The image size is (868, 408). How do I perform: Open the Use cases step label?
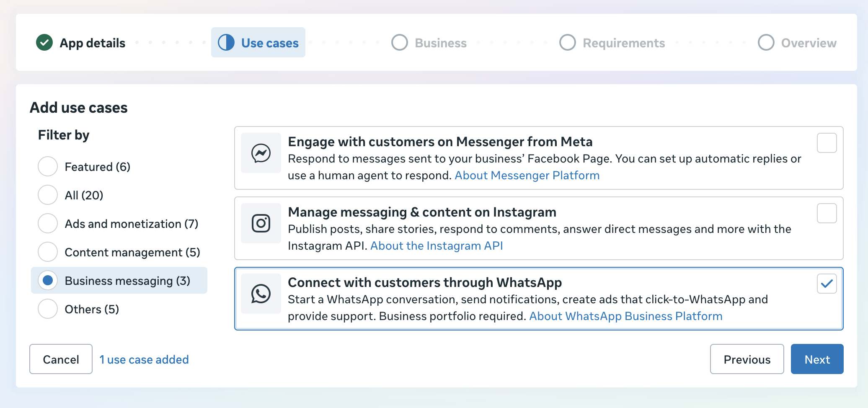(x=270, y=43)
